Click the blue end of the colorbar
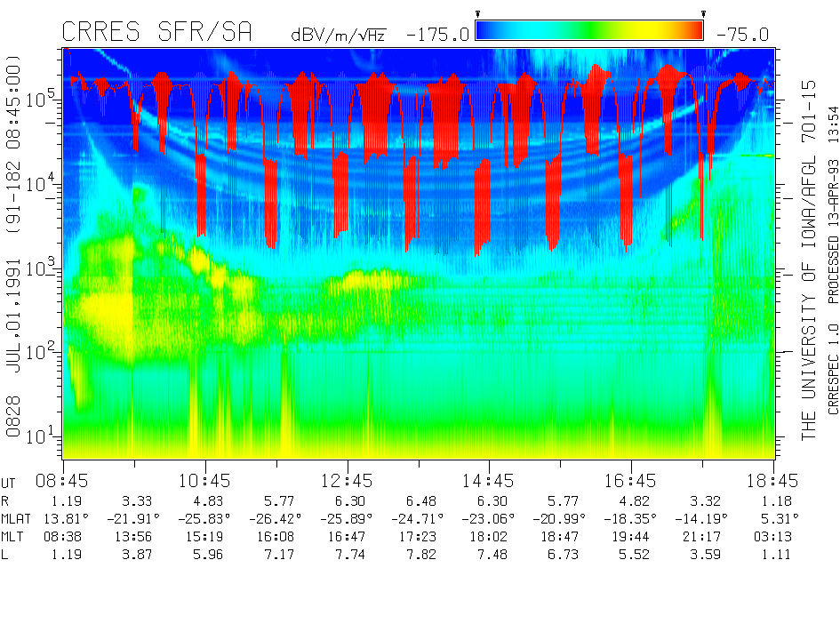 [x=487, y=31]
